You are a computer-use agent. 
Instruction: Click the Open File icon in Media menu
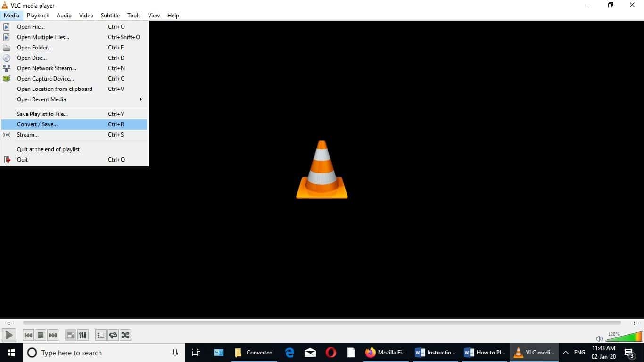(x=7, y=27)
